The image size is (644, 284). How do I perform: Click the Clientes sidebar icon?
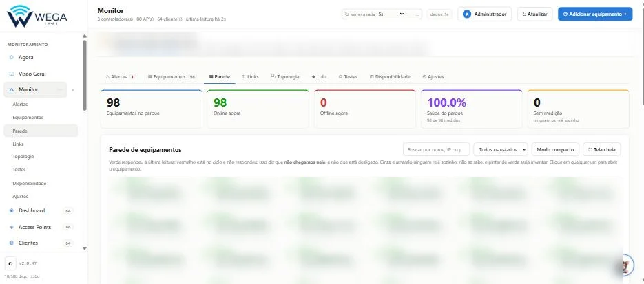[12, 243]
